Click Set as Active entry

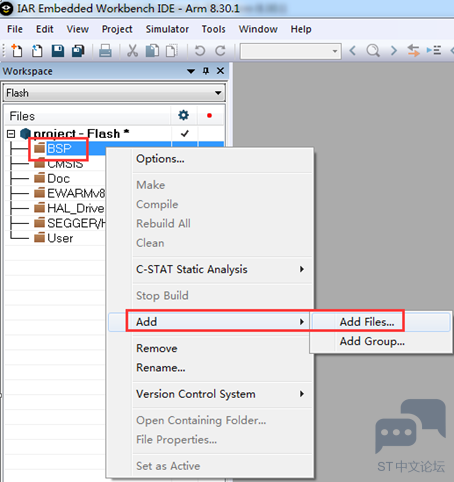[210, 466]
